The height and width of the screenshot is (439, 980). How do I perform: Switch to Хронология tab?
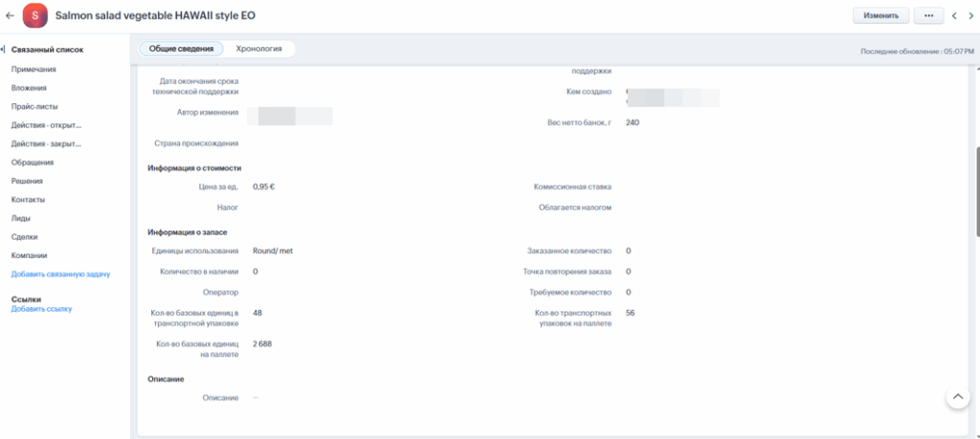click(258, 49)
